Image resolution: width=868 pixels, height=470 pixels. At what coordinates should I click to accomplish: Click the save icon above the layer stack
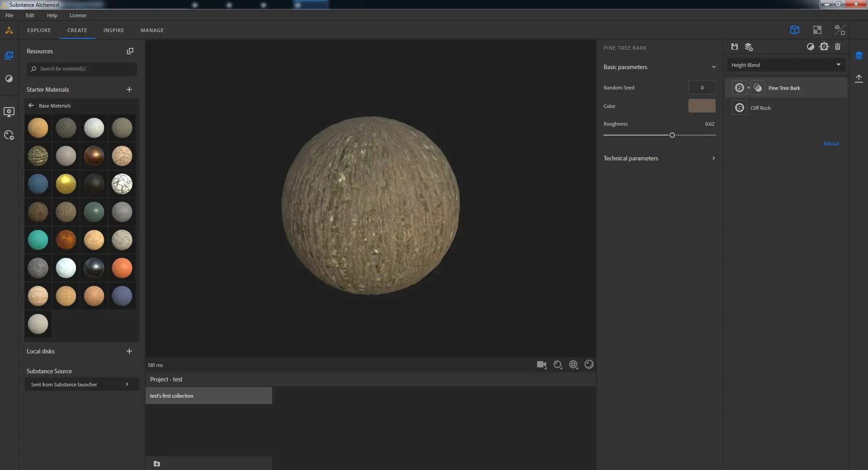tap(735, 47)
